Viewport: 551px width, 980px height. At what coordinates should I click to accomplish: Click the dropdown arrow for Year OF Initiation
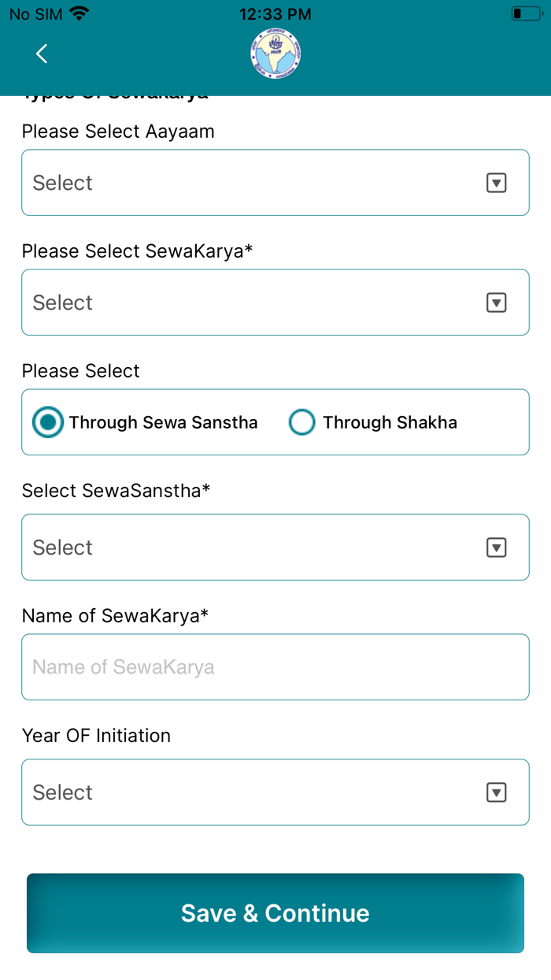click(x=497, y=792)
